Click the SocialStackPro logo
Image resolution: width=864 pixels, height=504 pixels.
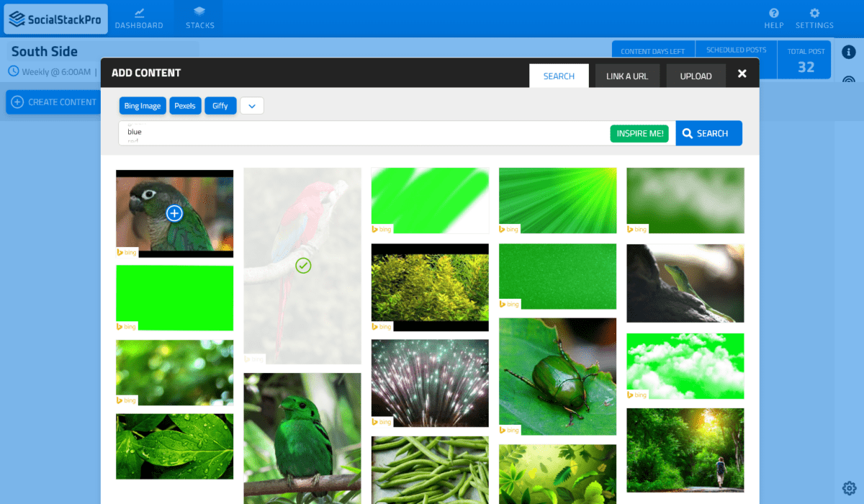click(x=55, y=19)
